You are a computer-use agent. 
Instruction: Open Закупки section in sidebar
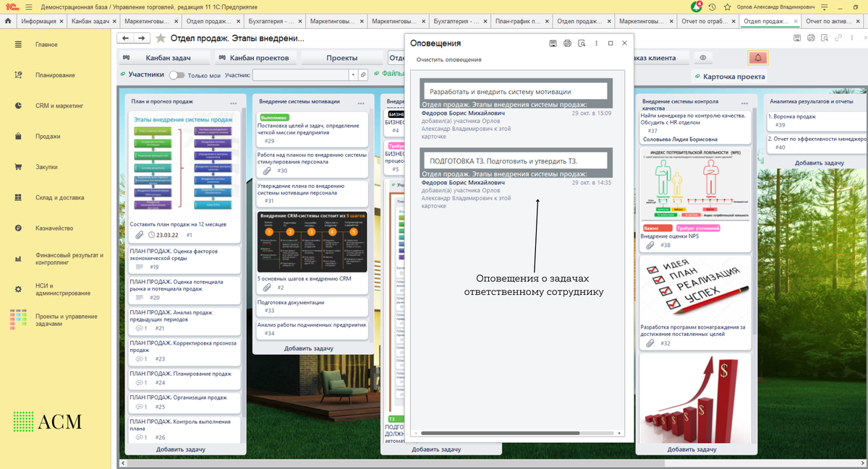tap(46, 167)
